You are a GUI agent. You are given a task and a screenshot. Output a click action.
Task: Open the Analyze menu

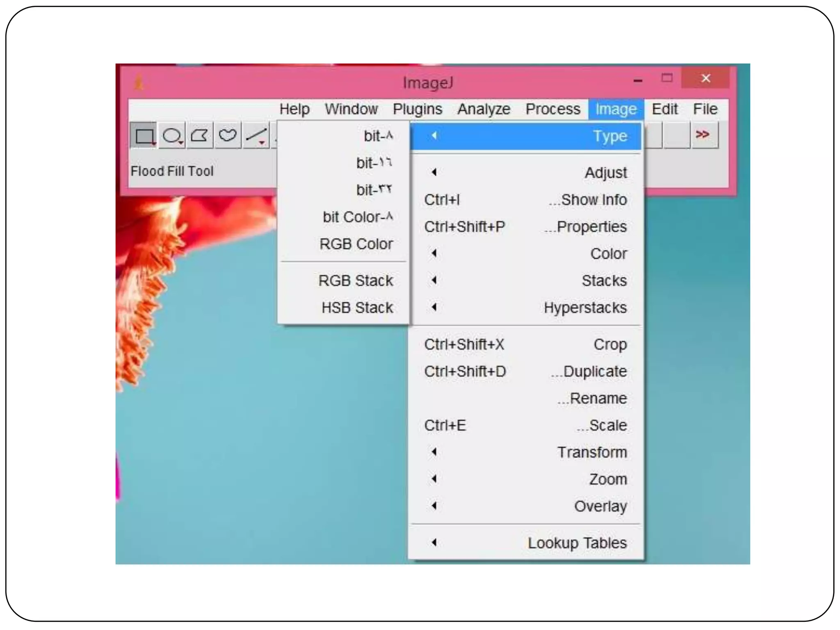coord(484,109)
